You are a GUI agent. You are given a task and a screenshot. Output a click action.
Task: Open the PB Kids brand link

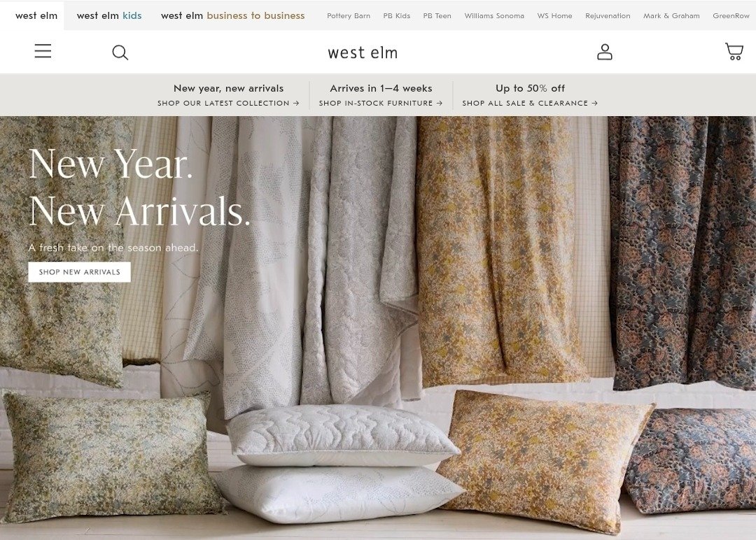(x=397, y=16)
